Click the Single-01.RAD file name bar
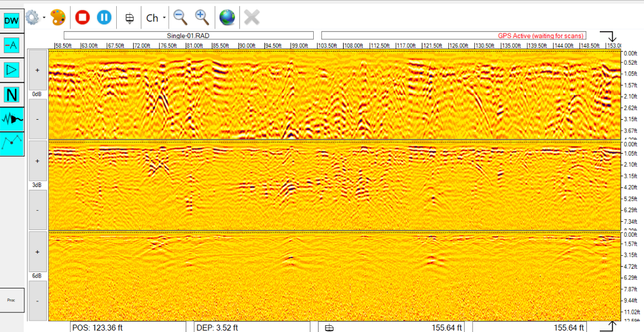This screenshot has height=332, width=644. click(188, 35)
